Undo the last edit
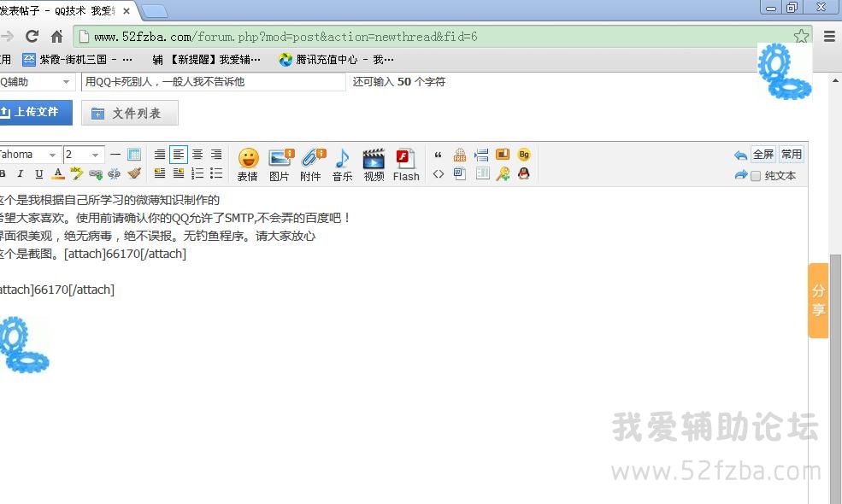 click(x=740, y=155)
